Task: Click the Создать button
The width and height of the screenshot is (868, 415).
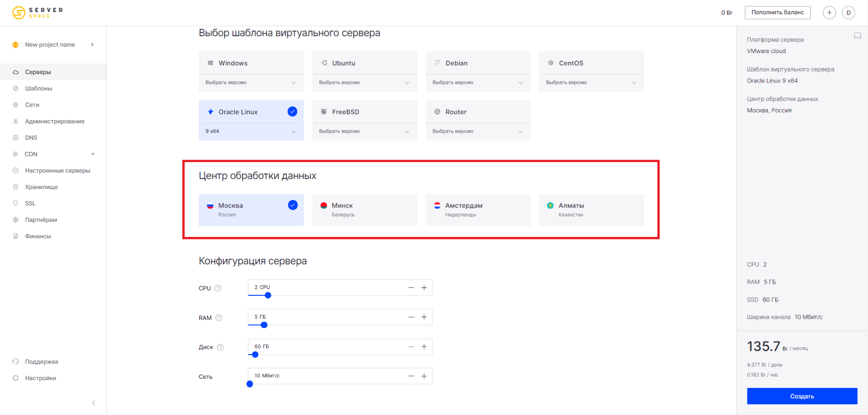Action: [802, 396]
